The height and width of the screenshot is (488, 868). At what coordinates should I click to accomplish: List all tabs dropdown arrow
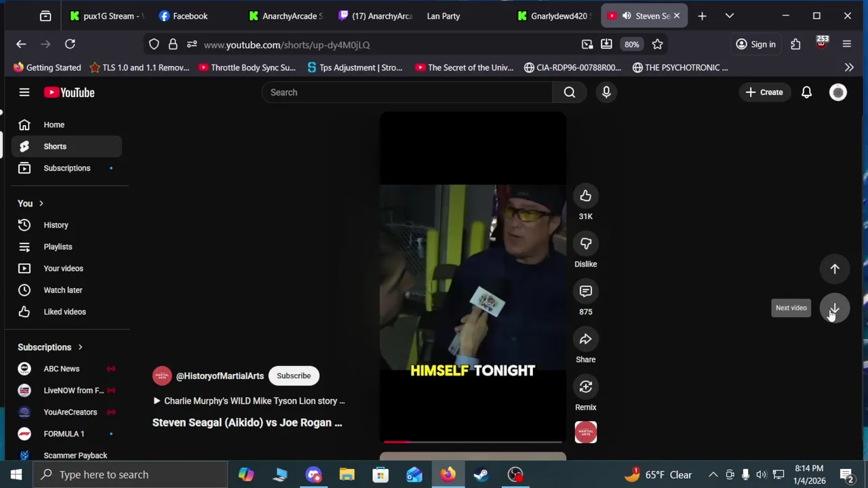click(730, 16)
